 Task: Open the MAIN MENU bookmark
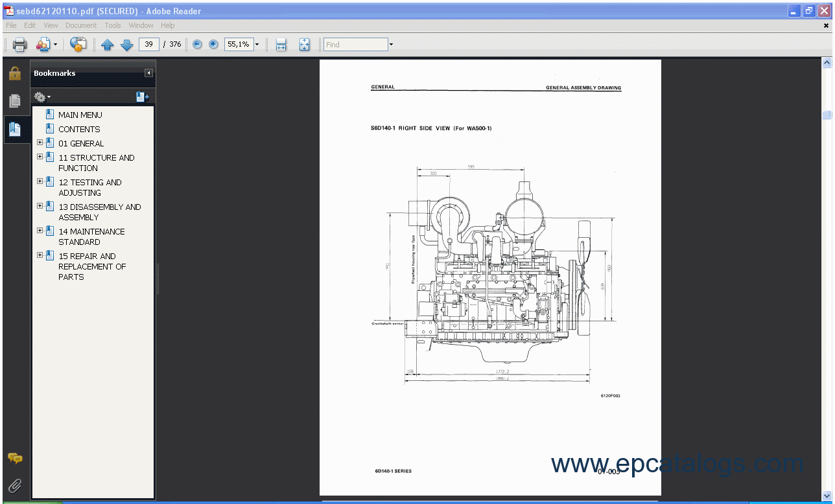(80, 115)
